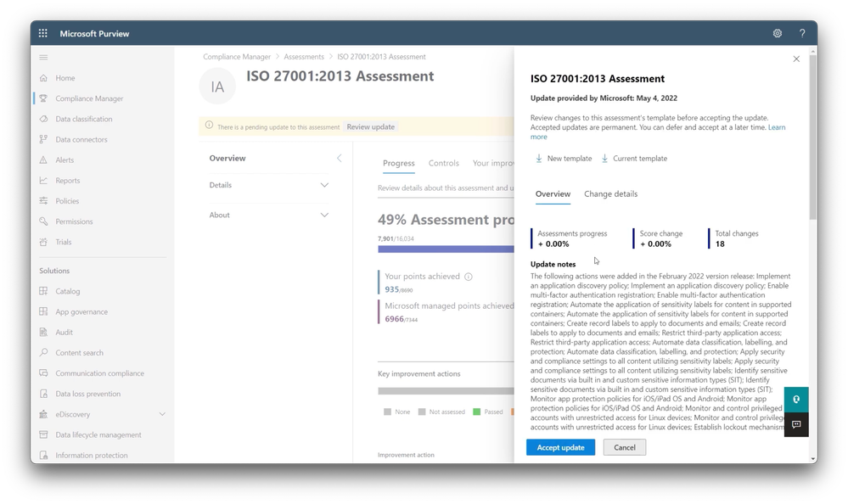Image resolution: width=848 pixels, height=504 pixels.
Task: Switch to the Controls tab
Action: click(443, 163)
